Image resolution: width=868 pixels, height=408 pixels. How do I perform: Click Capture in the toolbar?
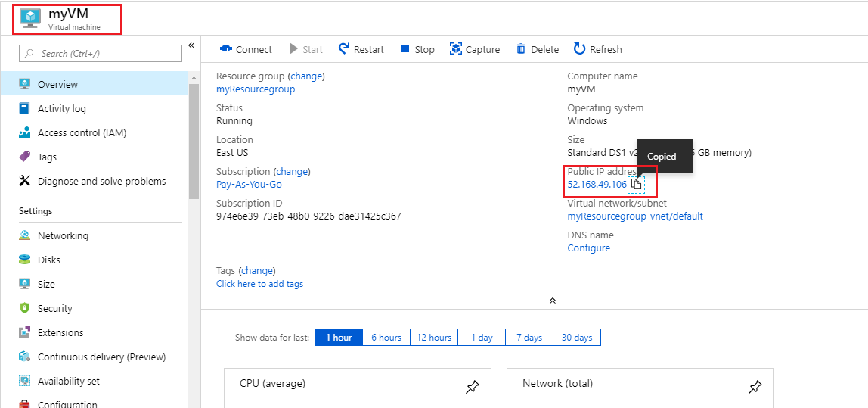(x=475, y=49)
